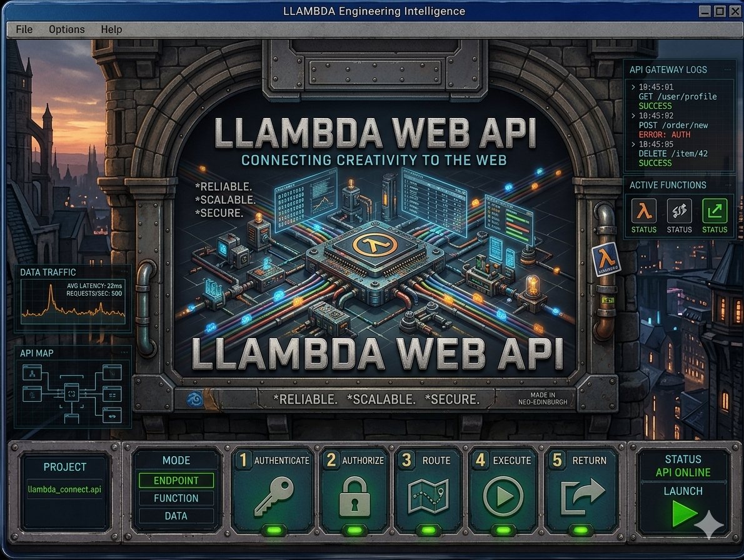Click the ACTIVE FUNCTIONS panel title
Screen dimensions: 744x560
point(668,185)
